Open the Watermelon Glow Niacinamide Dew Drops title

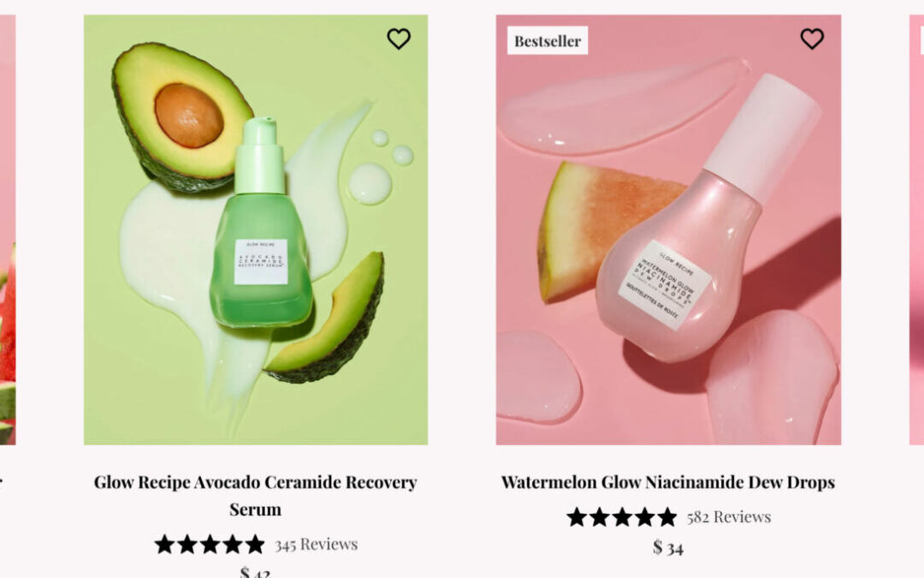coord(667,482)
